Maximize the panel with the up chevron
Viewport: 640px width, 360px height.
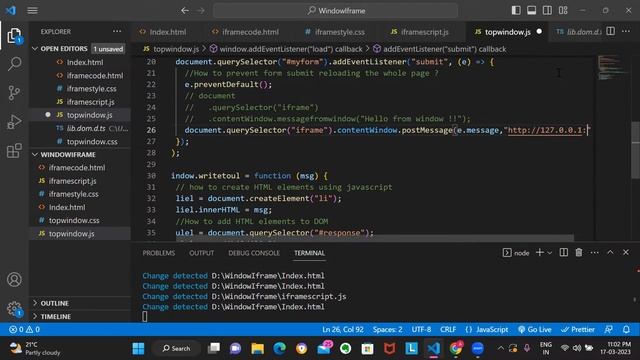610,253
